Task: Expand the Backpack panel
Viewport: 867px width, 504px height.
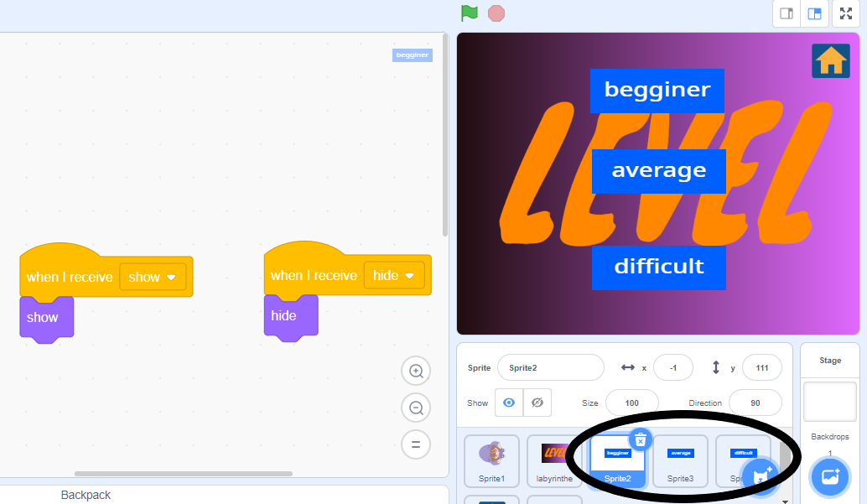Action: coord(86,495)
